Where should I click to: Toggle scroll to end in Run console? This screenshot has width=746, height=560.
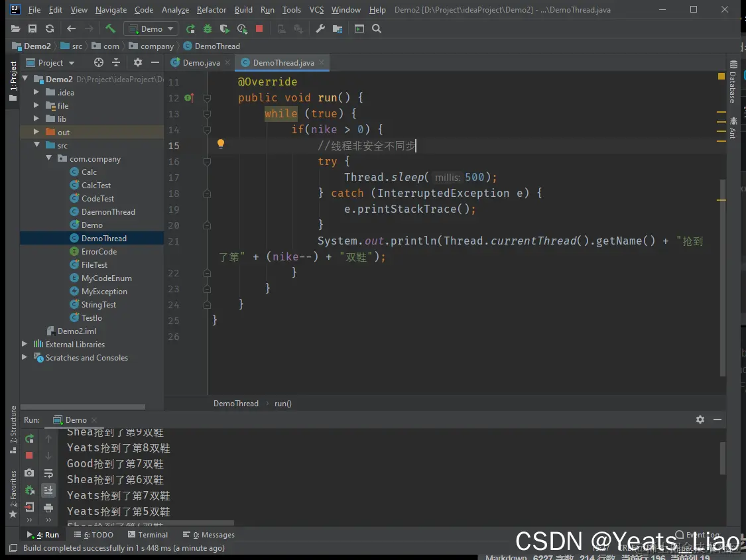click(x=48, y=490)
